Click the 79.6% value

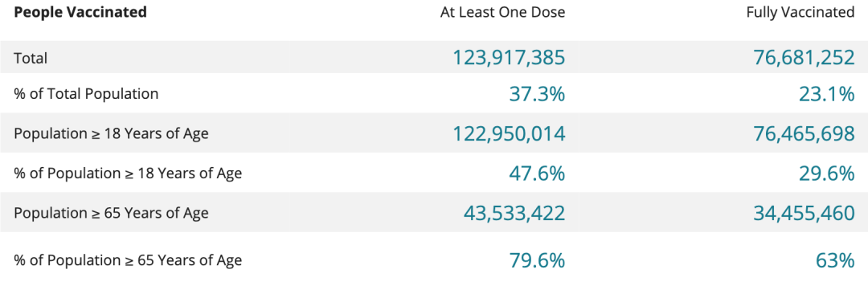click(x=536, y=260)
